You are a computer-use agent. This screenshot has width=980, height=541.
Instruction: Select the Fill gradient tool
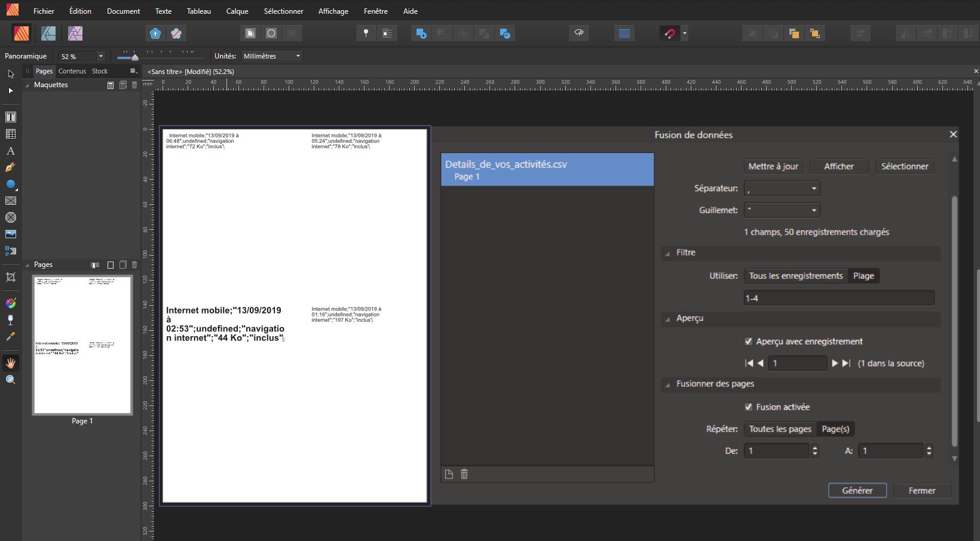(x=11, y=303)
